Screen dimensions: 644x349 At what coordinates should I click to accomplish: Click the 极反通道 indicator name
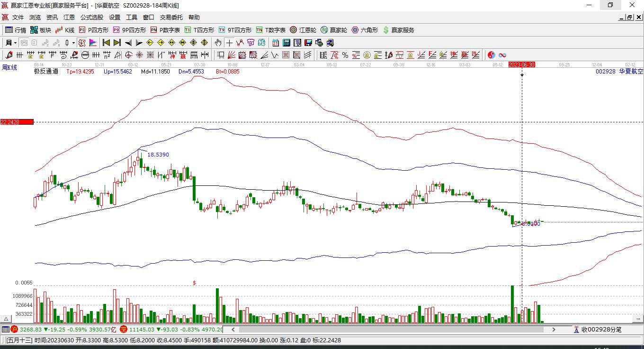tap(46, 72)
